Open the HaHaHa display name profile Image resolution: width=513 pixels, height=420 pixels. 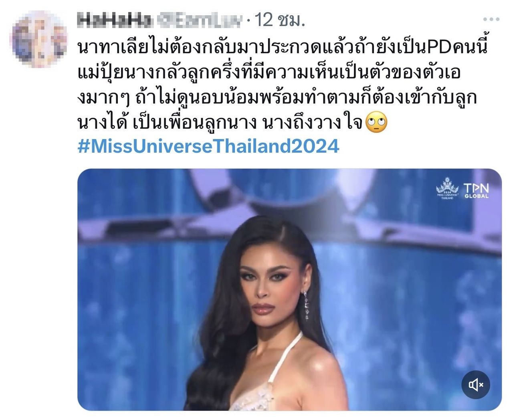114,20
